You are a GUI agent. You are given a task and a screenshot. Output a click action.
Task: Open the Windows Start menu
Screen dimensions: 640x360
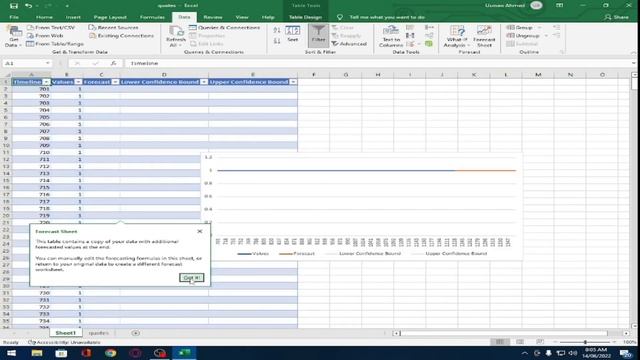click(11, 353)
